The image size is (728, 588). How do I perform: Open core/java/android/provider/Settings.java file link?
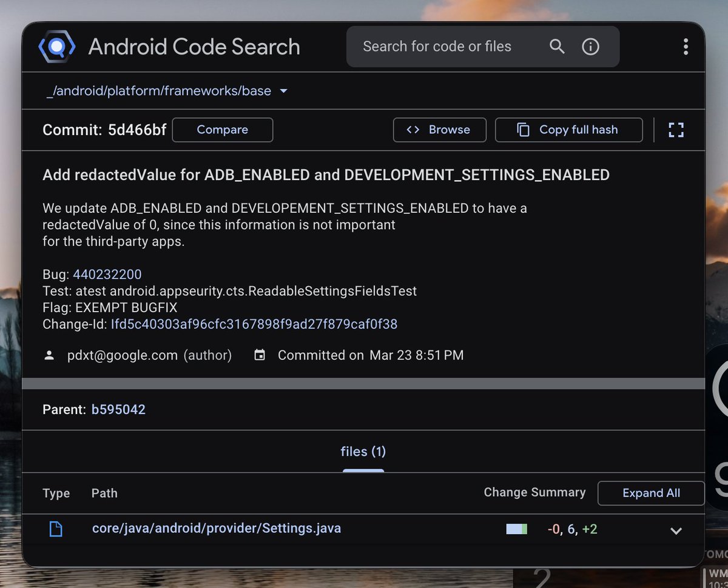(217, 529)
